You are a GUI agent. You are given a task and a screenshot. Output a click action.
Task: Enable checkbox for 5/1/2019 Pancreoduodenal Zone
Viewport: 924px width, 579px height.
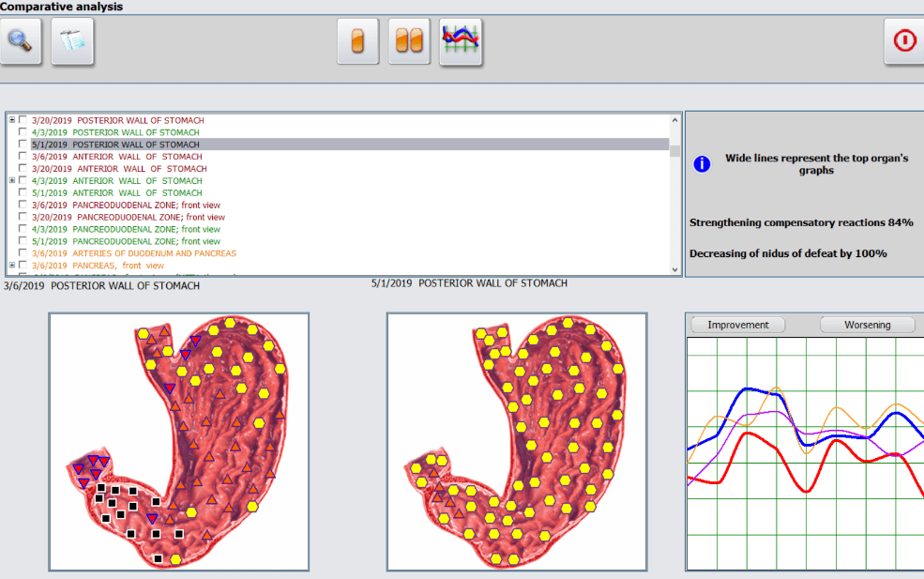pos(23,241)
